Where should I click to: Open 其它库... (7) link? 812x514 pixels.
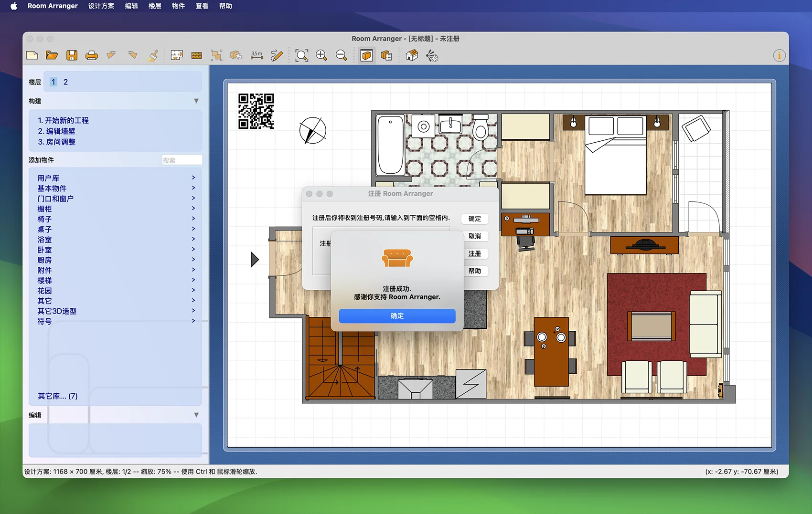(x=57, y=396)
